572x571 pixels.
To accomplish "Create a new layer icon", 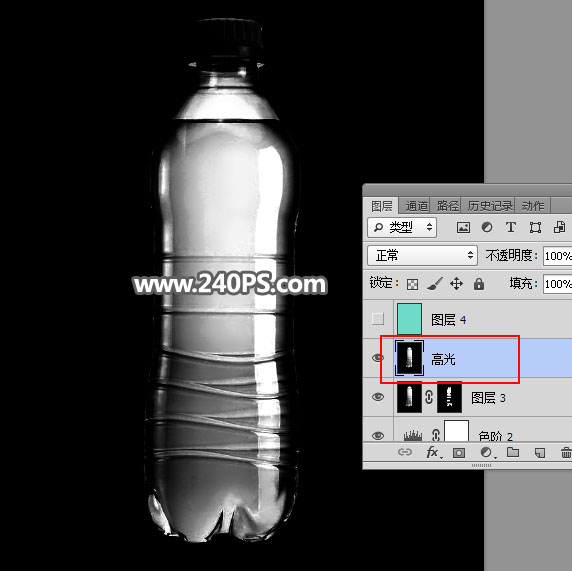I will coord(540,453).
